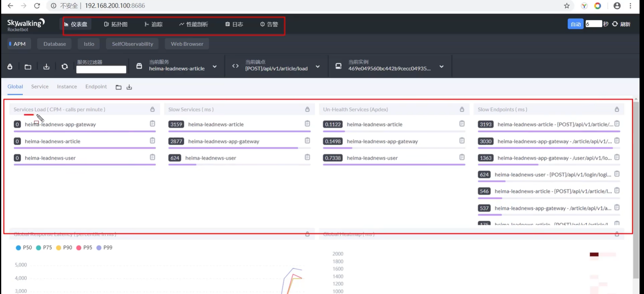Select the SelfObservability dashboard group
The width and height of the screenshot is (644, 294).
(133, 44)
